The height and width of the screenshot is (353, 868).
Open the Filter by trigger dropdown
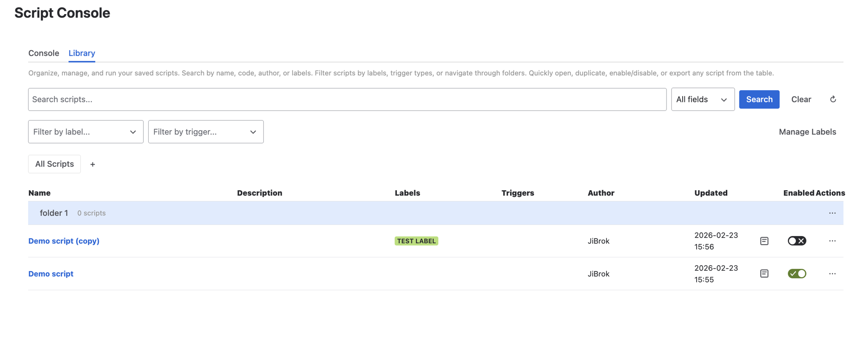205,132
